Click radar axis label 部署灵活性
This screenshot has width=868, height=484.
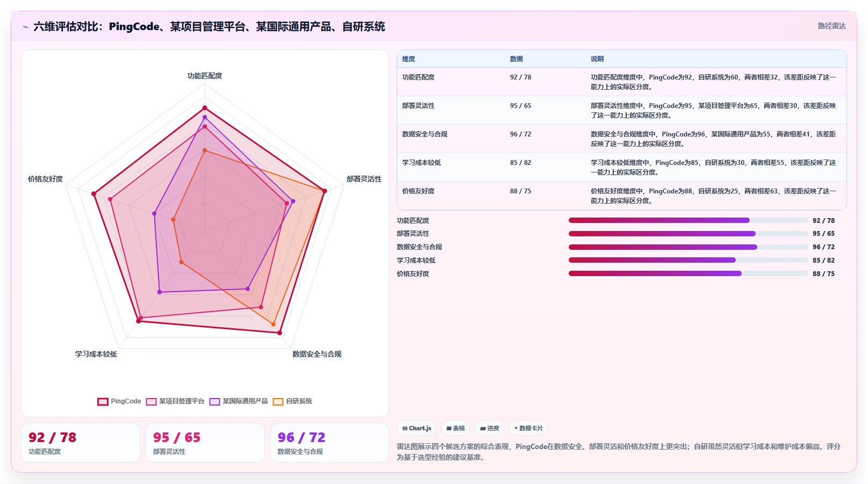point(364,179)
